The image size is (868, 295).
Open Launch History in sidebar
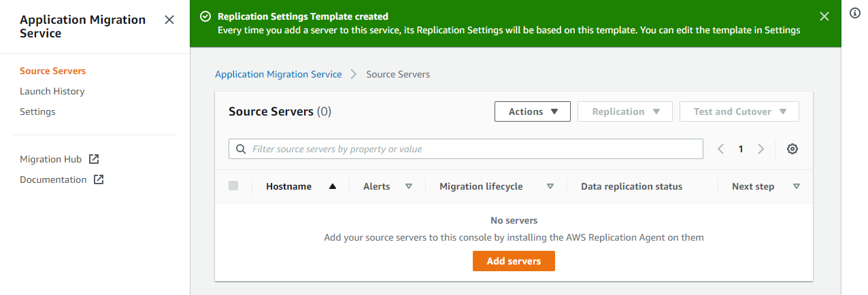tap(52, 91)
